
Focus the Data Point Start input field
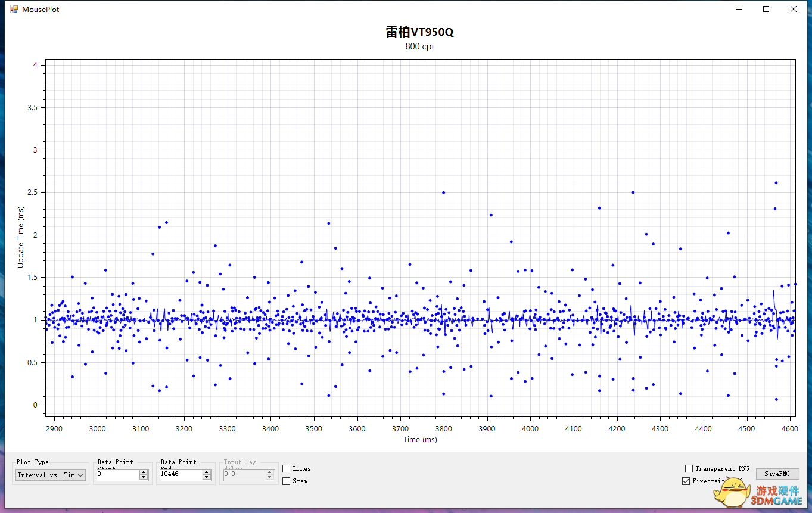click(x=117, y=475)
